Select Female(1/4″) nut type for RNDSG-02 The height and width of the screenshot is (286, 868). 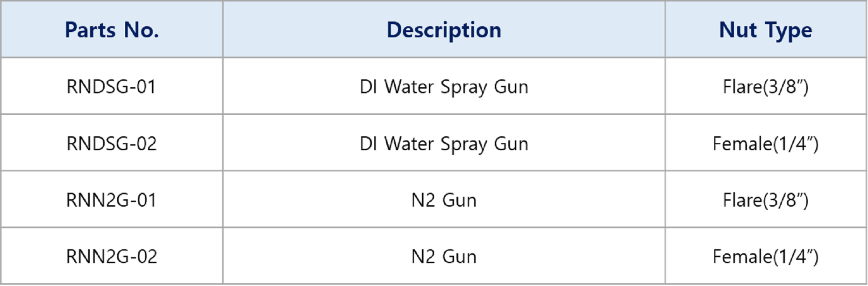[x=765, y=144]
